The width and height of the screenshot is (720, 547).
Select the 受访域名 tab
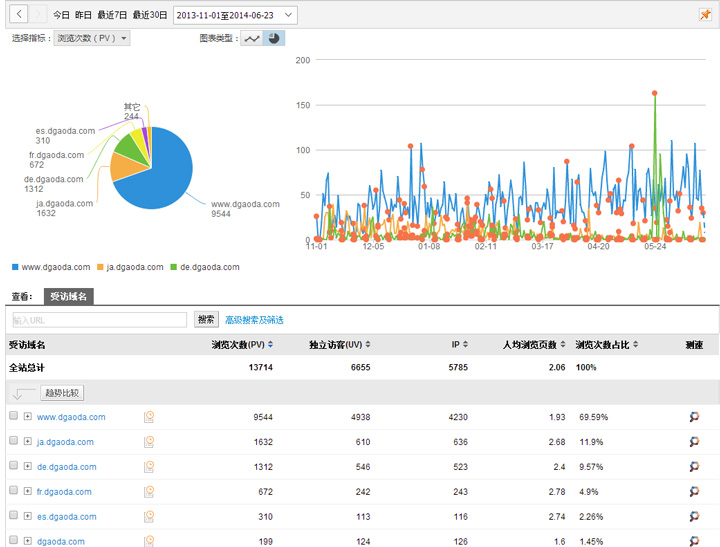pyautogui.click(x=69, y=297)
